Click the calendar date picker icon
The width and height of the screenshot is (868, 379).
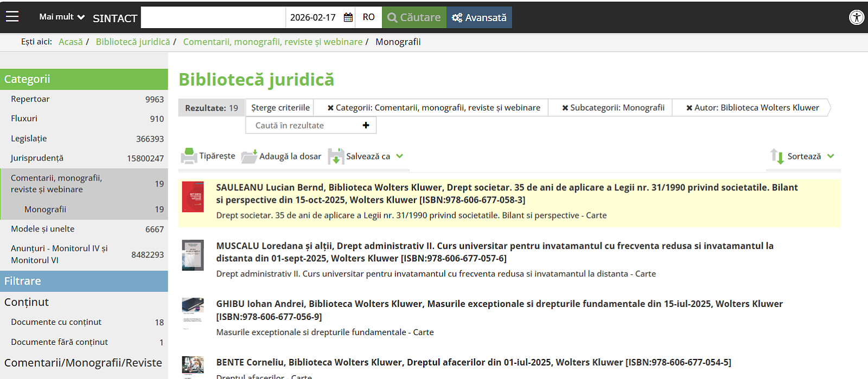tap(348, 17)
